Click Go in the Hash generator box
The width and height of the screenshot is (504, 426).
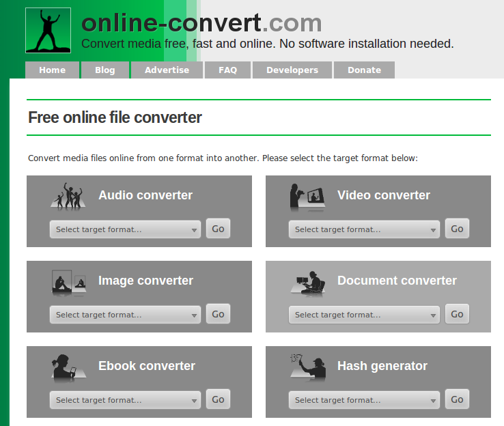coord(457,399)
